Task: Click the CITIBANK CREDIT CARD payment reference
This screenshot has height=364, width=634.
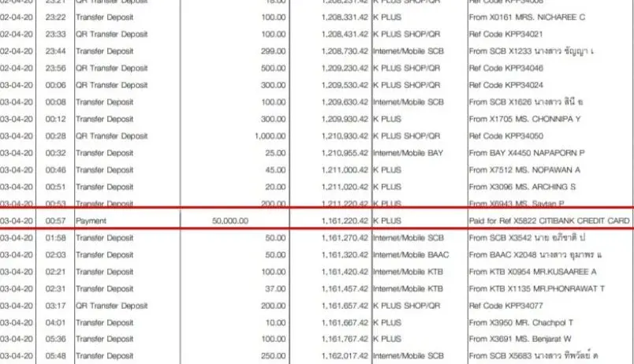Action: coord(548,221)
